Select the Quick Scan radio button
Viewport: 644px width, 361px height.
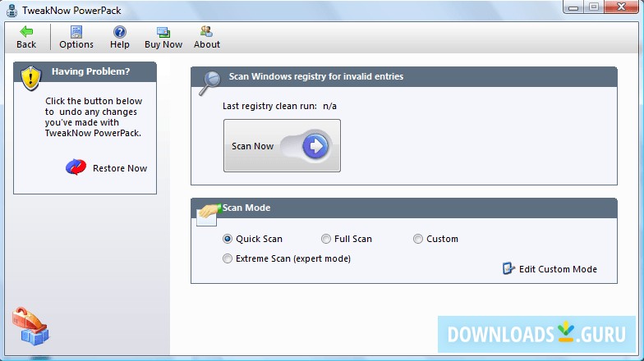227,239
